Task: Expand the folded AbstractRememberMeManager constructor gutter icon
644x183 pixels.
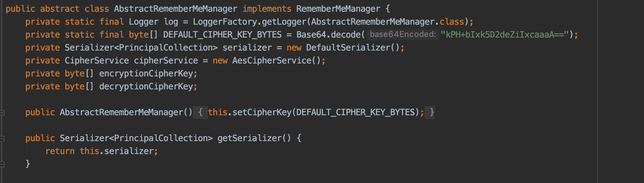Action: tap(2, 113)
